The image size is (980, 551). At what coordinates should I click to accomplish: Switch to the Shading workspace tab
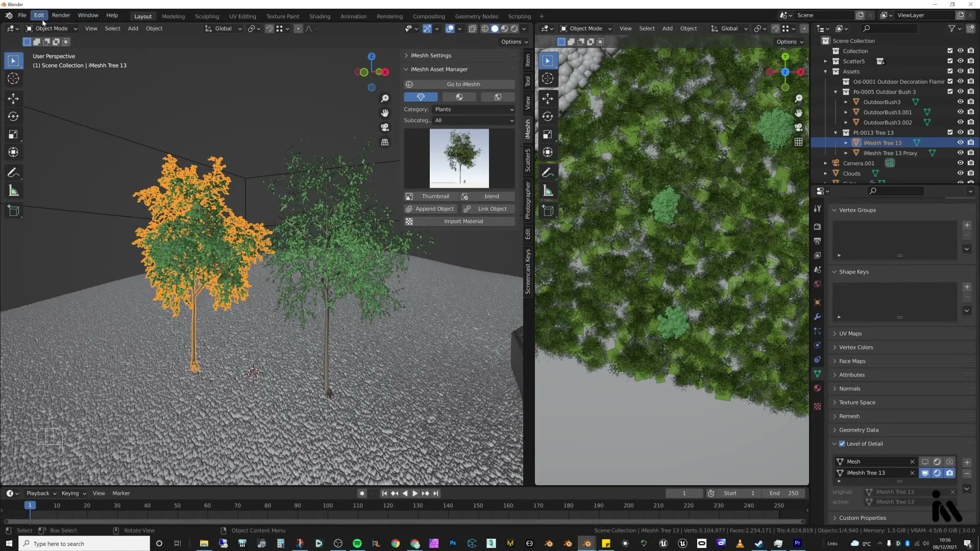point(320,16)
